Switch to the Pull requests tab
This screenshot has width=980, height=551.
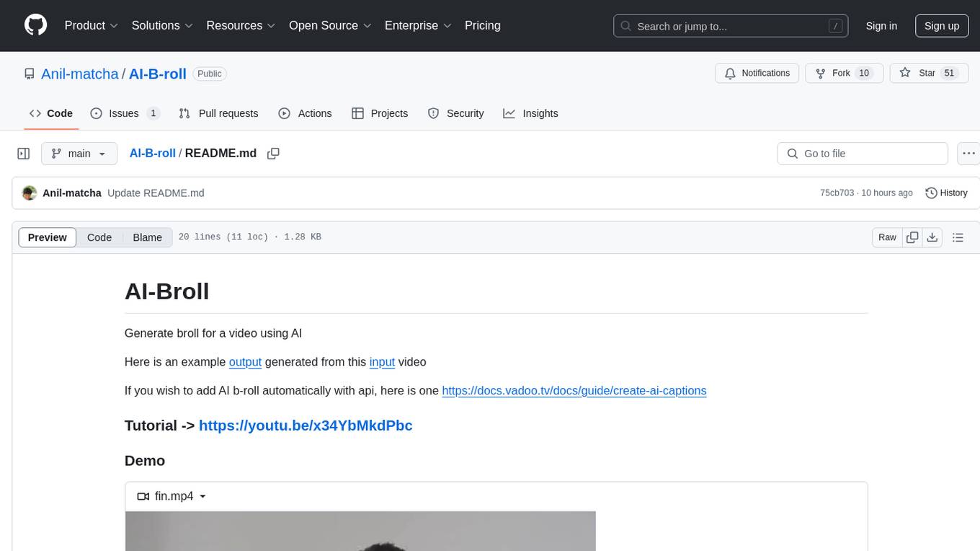pyautogui.click(x=218, y=113)
